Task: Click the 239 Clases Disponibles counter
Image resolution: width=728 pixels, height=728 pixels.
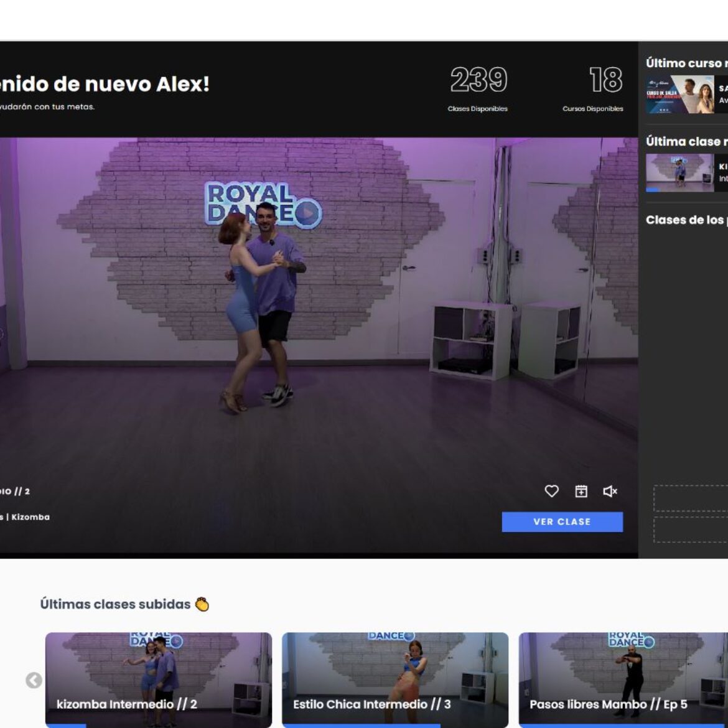Action: pos(478,89)
